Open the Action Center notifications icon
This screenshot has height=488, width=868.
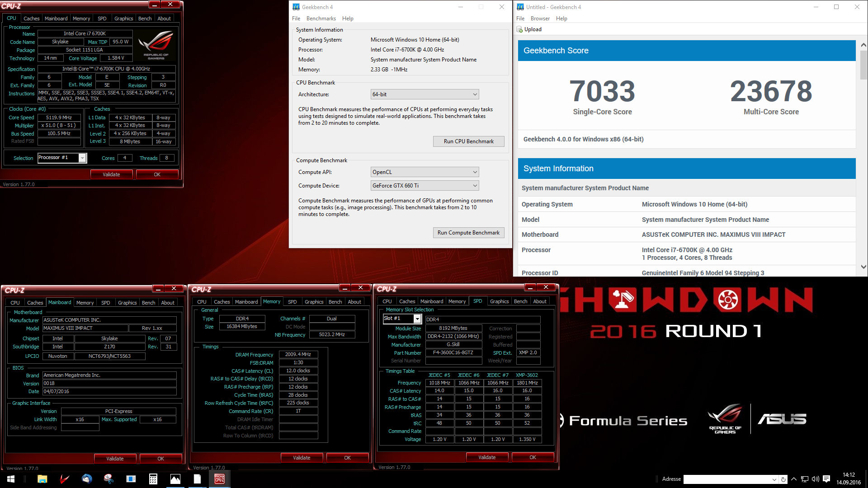tap(826, 479)
